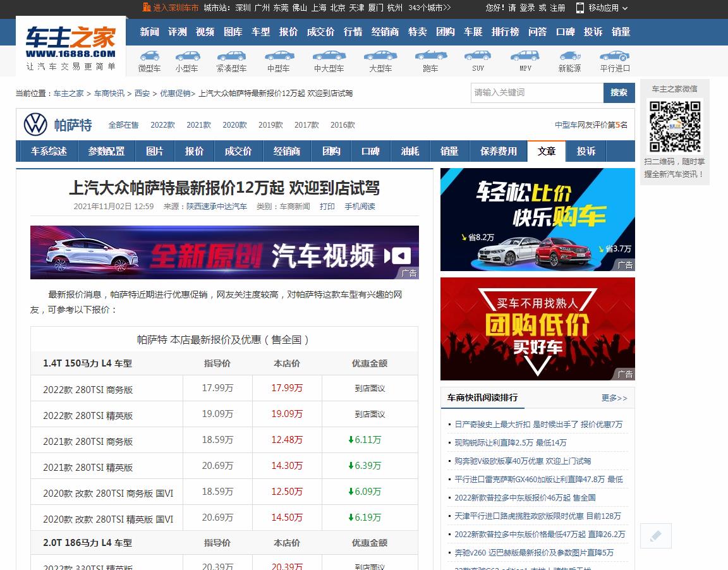Click price 14.30万 for 2021款 精英版

click(x=287, y=466)
